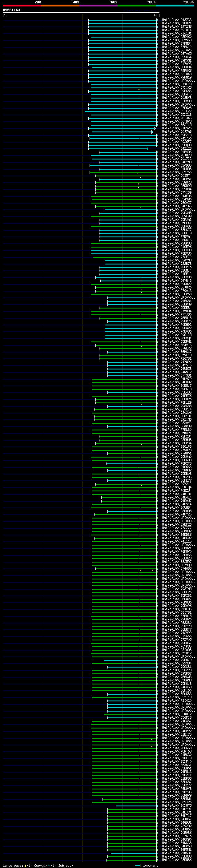Open hit UniRef100_P16181
Viewport: 197px width, 868px height.
coord(176,33)
